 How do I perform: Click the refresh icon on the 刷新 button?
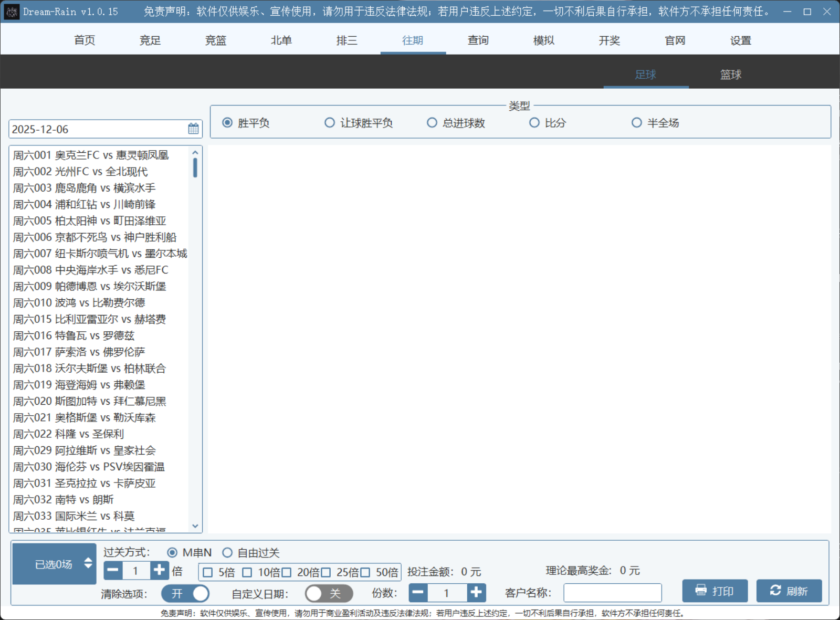776,590
